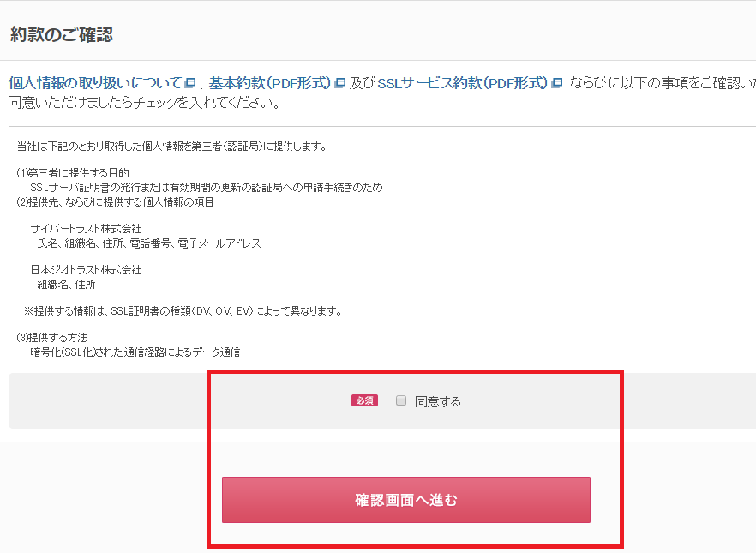Click the 当社は下記のとおり opening sentence
The width and height of the screenshot is (756, 553).
(172, 147)
